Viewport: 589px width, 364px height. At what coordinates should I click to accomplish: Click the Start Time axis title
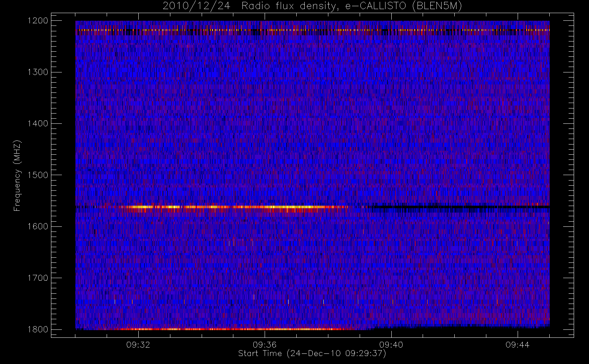pos(312,353)
